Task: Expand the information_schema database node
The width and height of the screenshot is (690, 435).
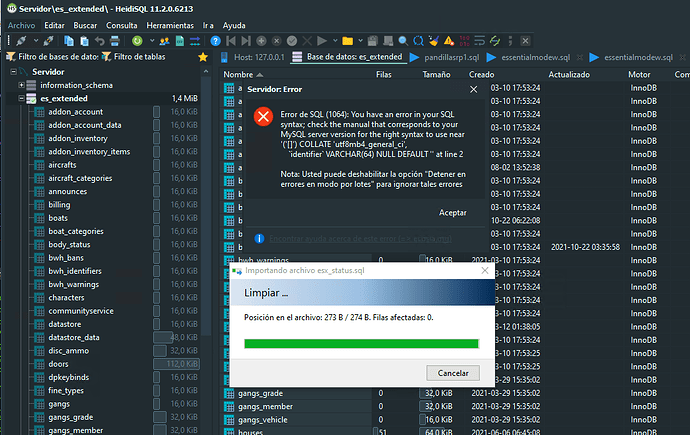Action: [x=19, y=86]
